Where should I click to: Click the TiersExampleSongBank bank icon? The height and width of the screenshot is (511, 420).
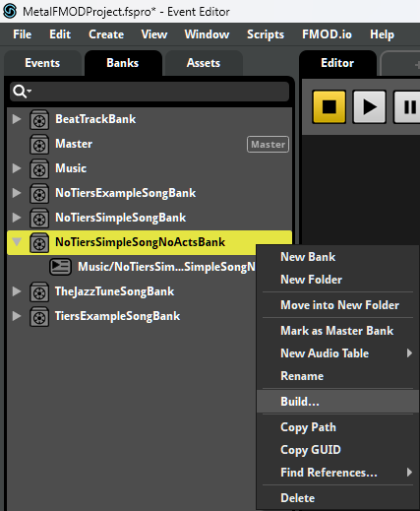coord(39,317)
